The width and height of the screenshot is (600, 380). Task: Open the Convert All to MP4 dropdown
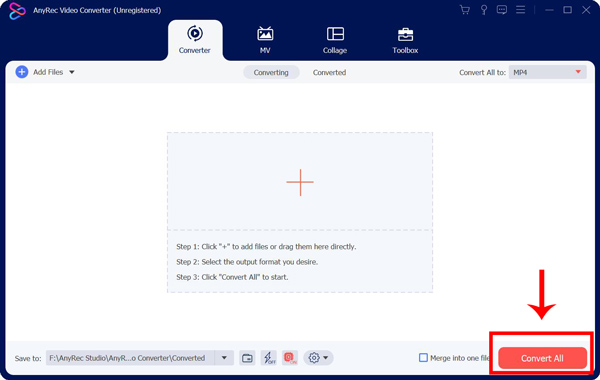pos(548,72)
